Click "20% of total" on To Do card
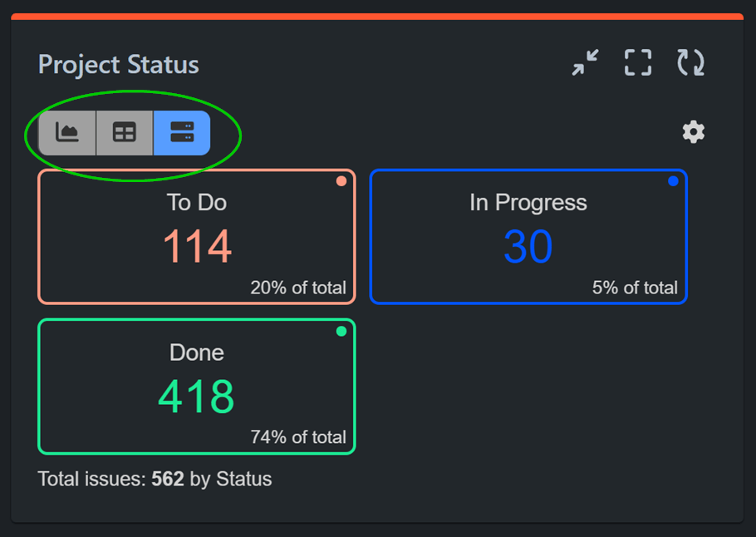The image size is (756, 537). point(298,288)
